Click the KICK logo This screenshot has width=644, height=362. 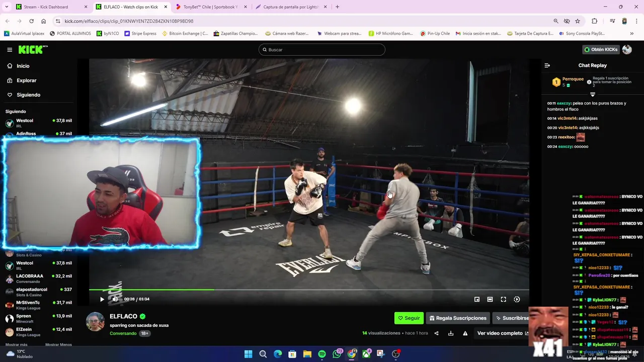[33, 49]
